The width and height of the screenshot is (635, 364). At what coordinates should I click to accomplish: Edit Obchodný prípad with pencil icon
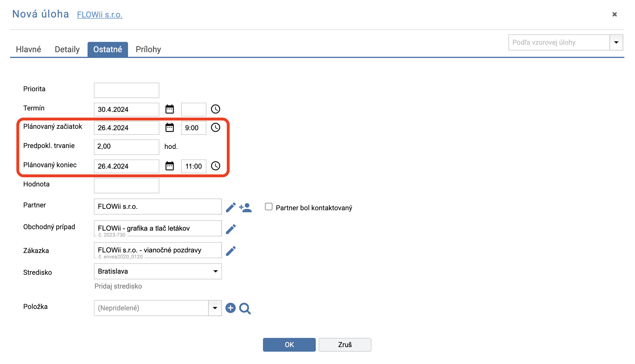pyautogui.click(x=231, y=229)
